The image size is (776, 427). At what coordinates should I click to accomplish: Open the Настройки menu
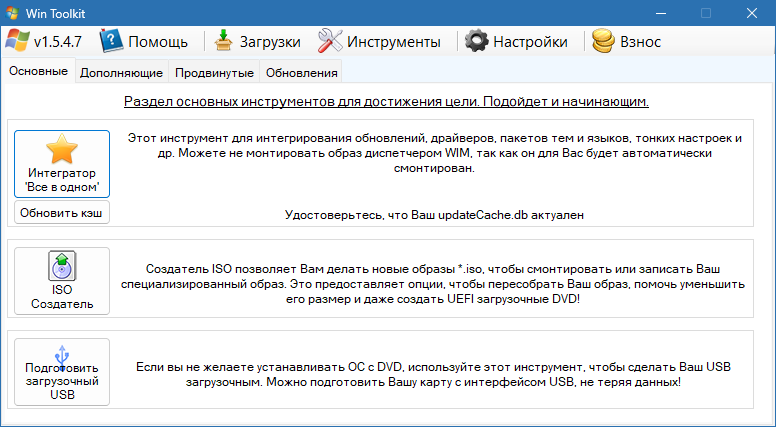click(517, 42)
